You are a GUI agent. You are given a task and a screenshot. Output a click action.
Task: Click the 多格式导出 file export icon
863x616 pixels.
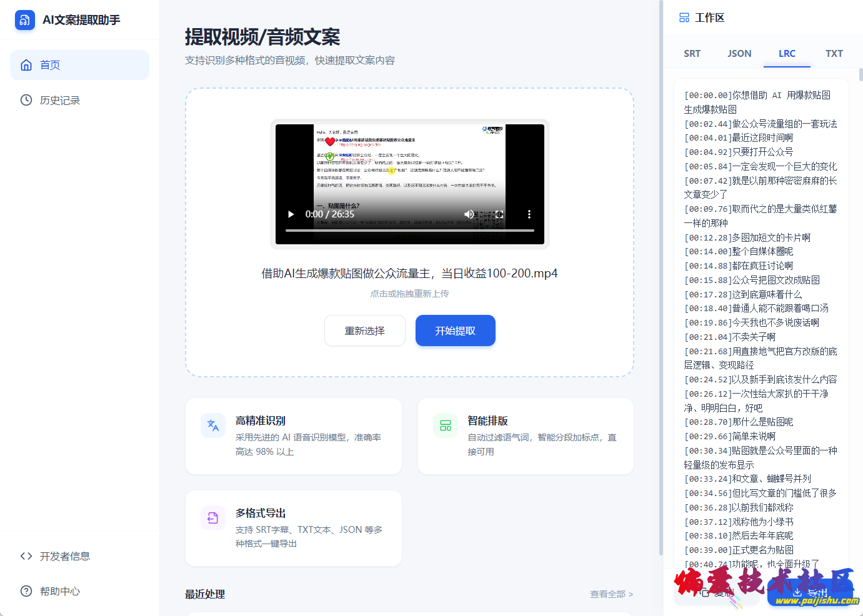tap(213, 518)
